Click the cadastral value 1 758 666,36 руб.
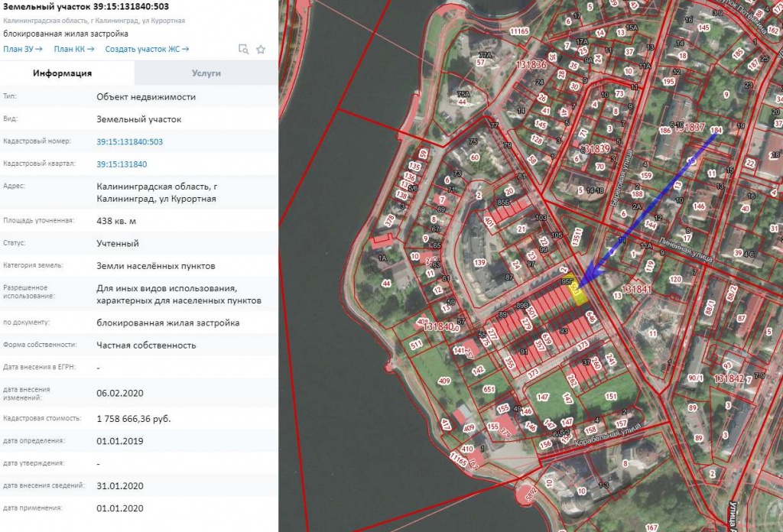This screenshot has width=783, height=532. [134, 419]
